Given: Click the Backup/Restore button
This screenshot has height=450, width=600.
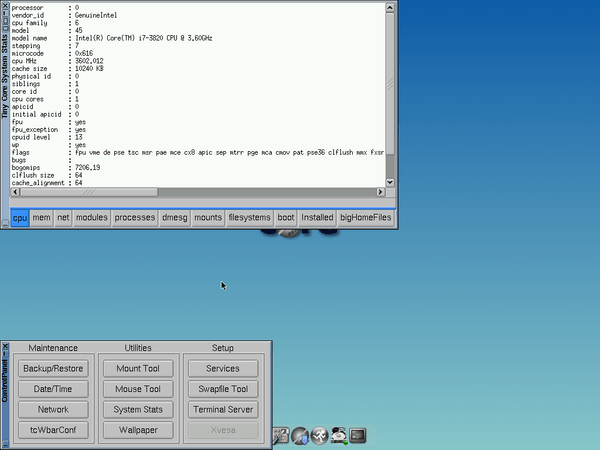Looking at the screenshot, I should [x=53, y=368].
